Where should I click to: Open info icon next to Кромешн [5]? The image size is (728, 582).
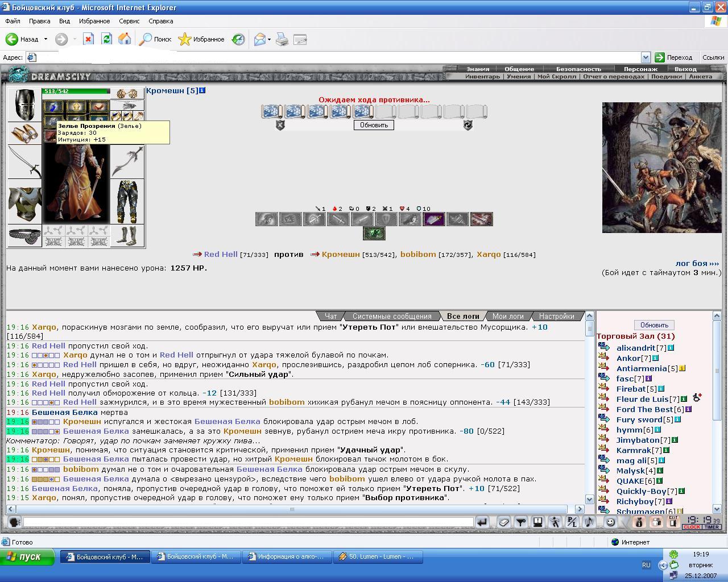coord(202,90)
